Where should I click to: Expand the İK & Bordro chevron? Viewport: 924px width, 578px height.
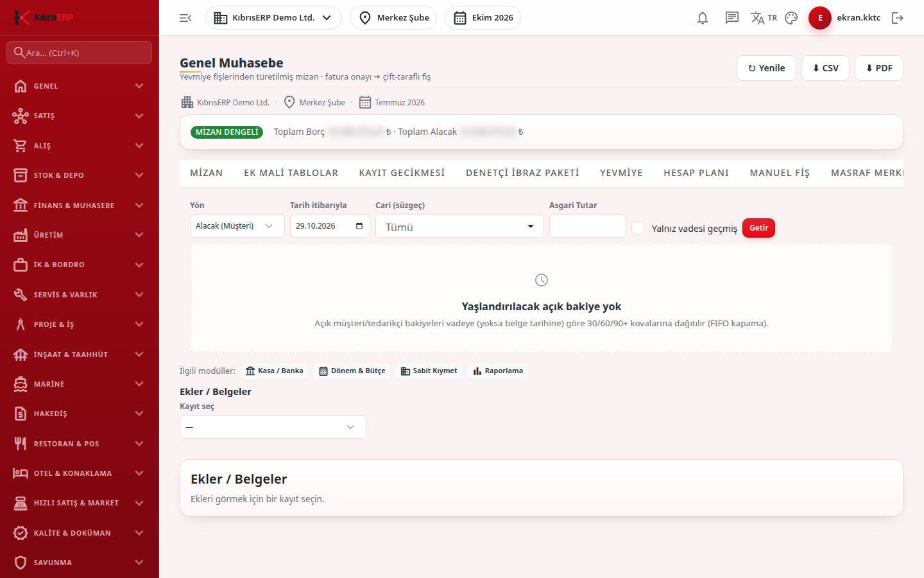tap(139, 265)
